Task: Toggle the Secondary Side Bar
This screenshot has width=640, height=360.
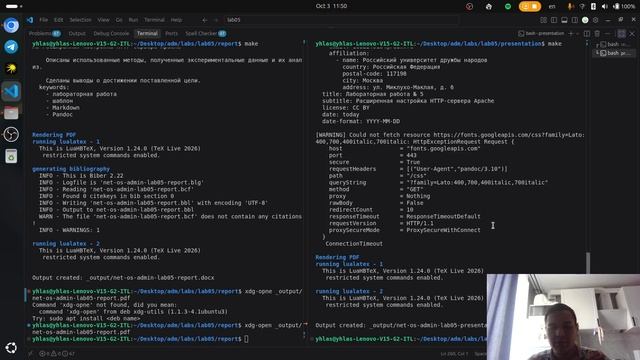Action: (x=575, y=20)
